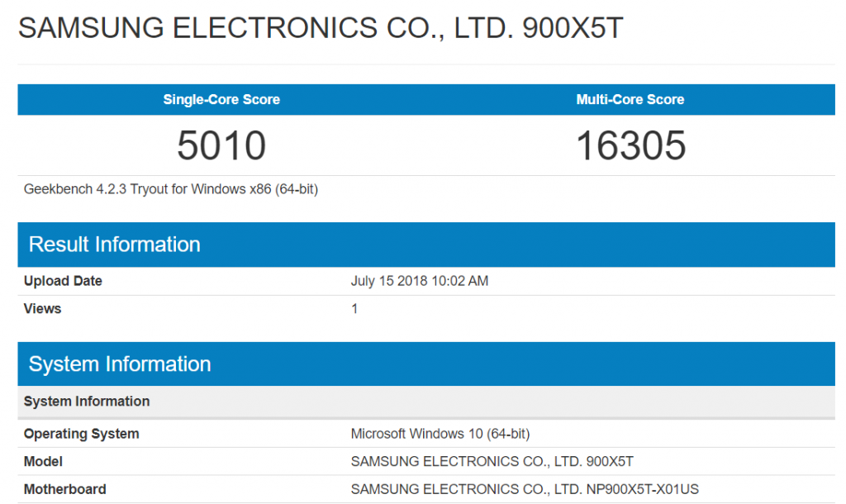Click the July 15 2018 10:02 AM date
Viewport: 846px width, 504px height.
click(x=420, y=281)
